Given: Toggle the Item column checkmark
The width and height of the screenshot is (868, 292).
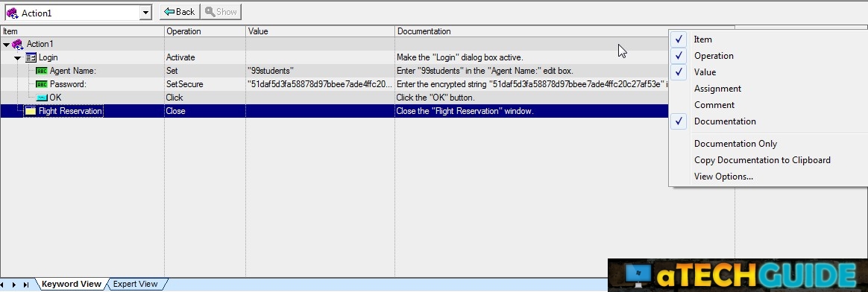Looking at the screenshot, I should coord(679,39).
